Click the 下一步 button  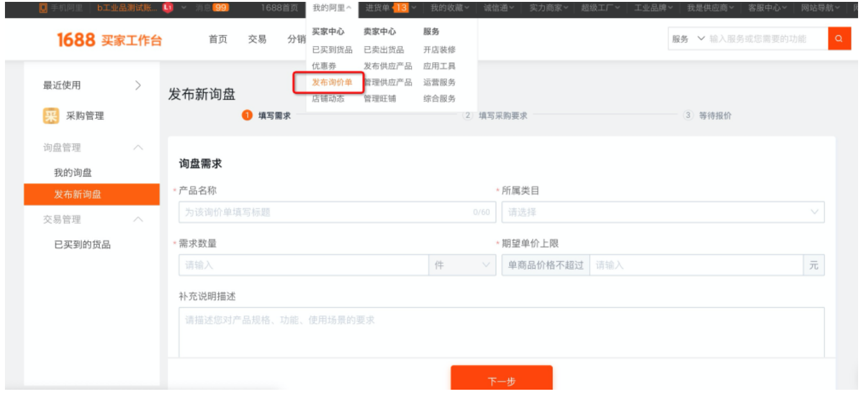(502, 378)
